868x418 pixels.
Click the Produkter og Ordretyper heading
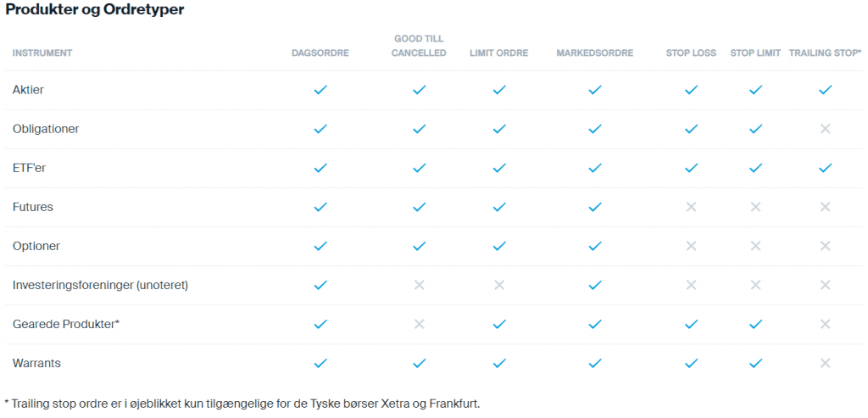[x=94, y=10]
